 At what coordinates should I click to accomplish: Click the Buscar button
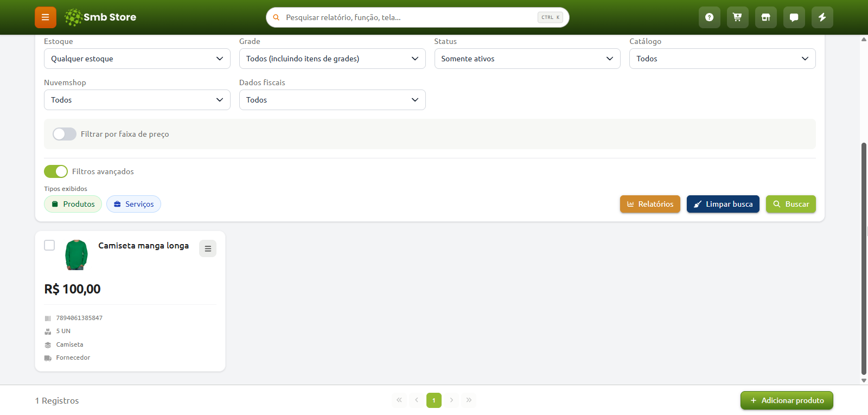coord(791,204)
